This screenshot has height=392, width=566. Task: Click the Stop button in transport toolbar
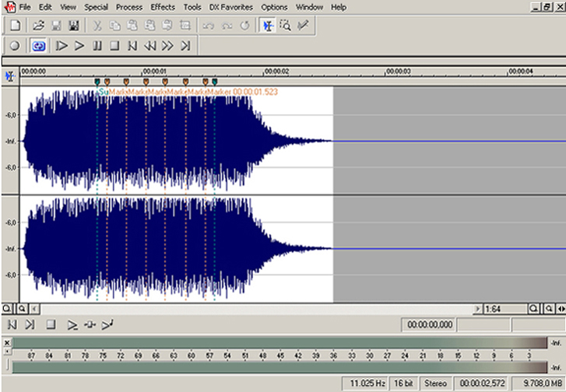[114, 46]
